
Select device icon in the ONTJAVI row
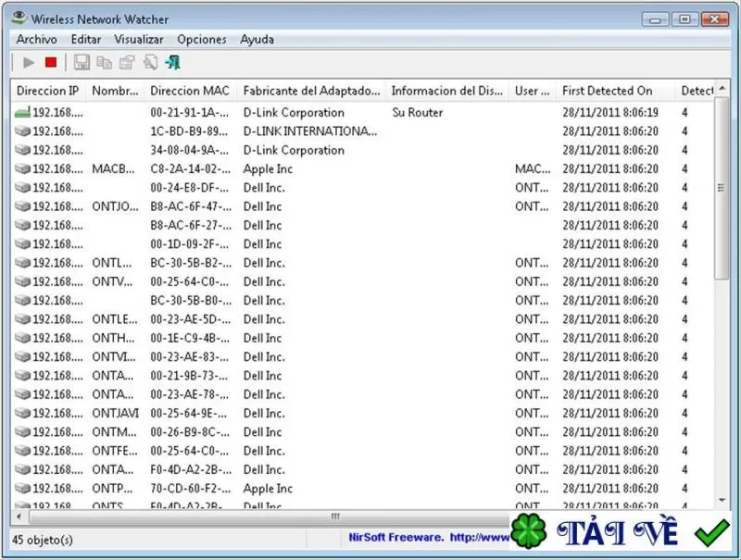click(x=22, y=413)
